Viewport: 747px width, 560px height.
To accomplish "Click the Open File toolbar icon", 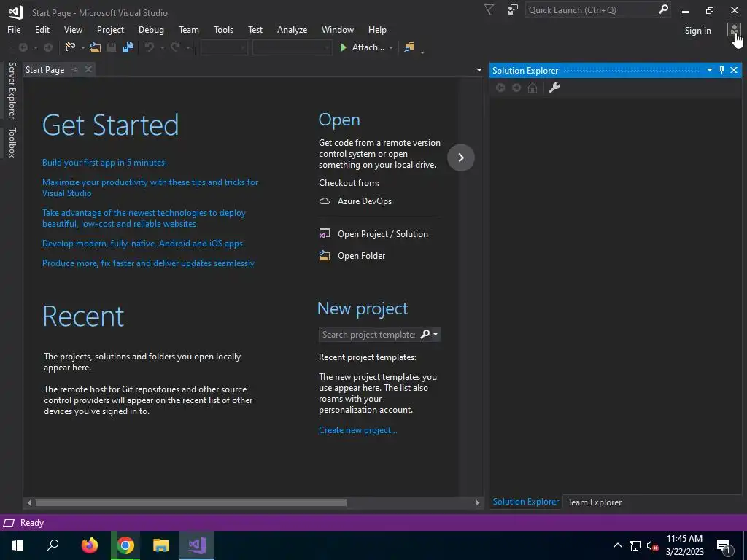I will tap(96, 47).
